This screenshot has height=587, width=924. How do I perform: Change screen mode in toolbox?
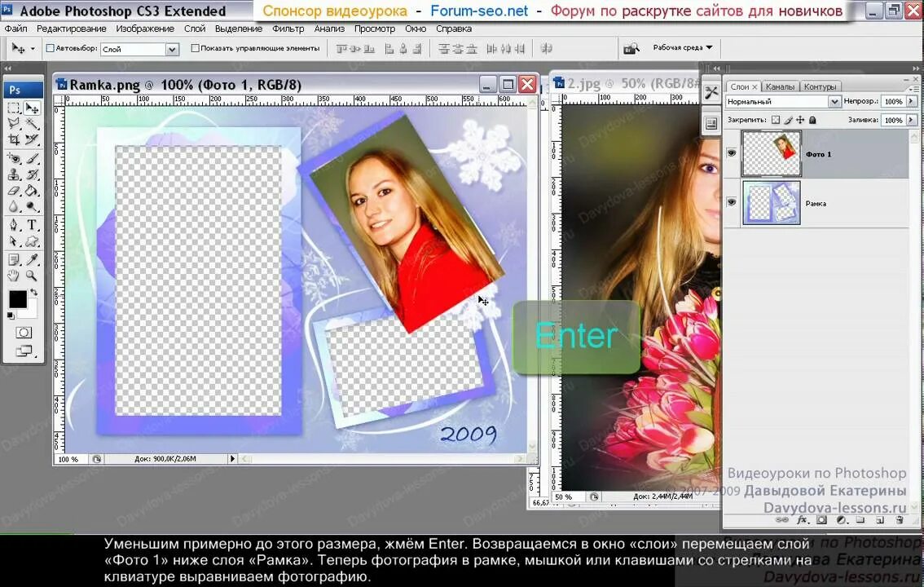24,351
